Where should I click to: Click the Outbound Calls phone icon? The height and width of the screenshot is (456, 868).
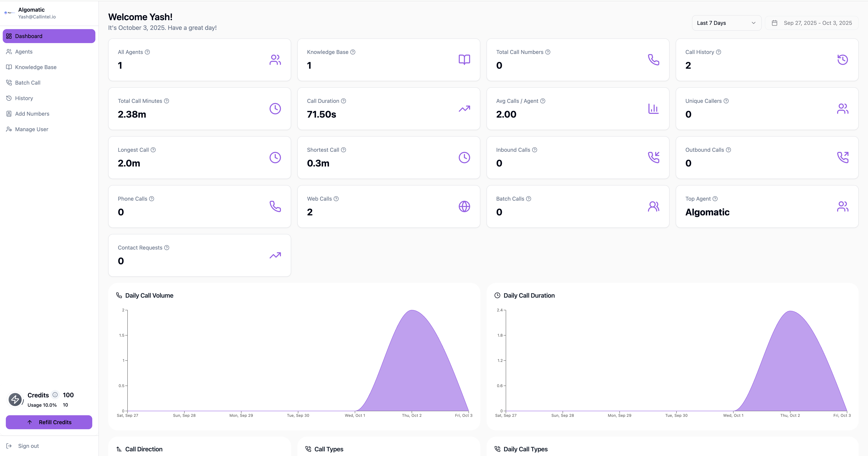tap(842, 158)
